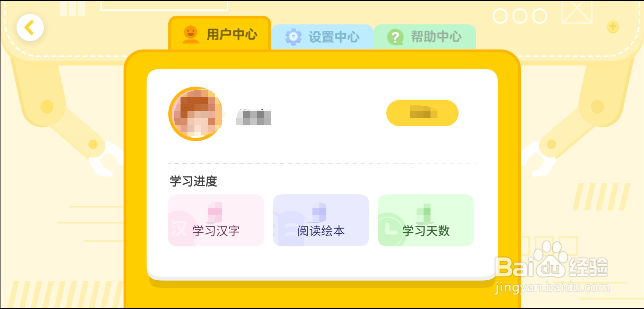
Task: Open the 阅读绘本 progress card
Action: pos(321,220)
